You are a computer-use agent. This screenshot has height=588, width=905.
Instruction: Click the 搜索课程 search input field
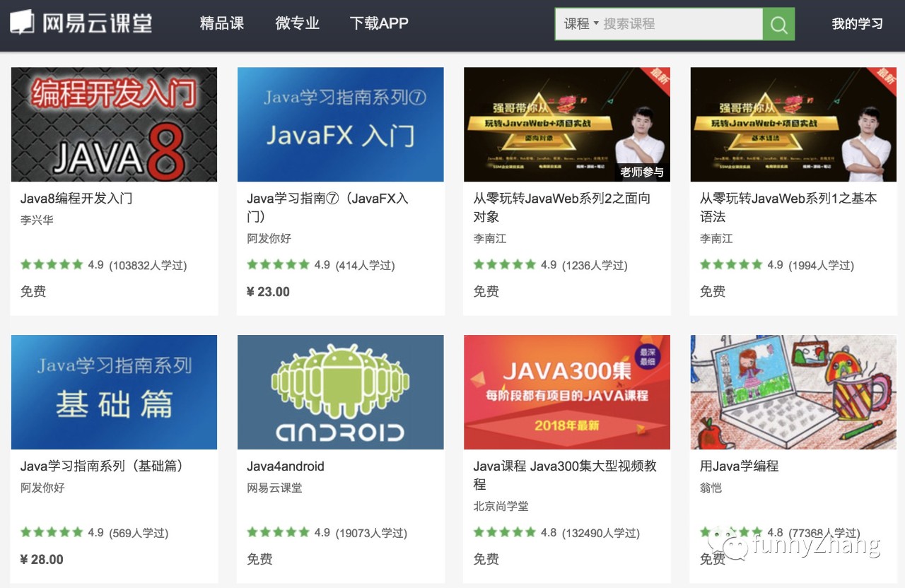click(679, 24)
